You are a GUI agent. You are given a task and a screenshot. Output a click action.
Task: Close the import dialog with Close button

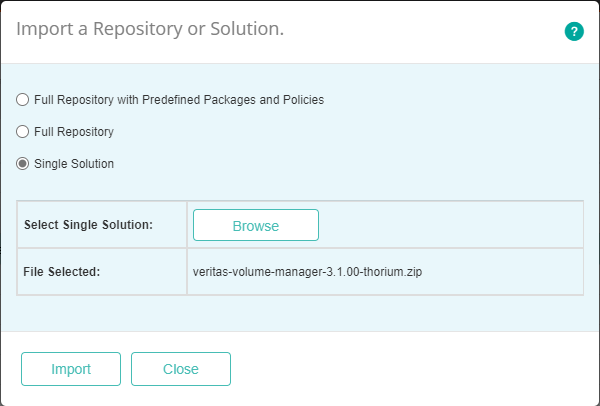point(181,369)
